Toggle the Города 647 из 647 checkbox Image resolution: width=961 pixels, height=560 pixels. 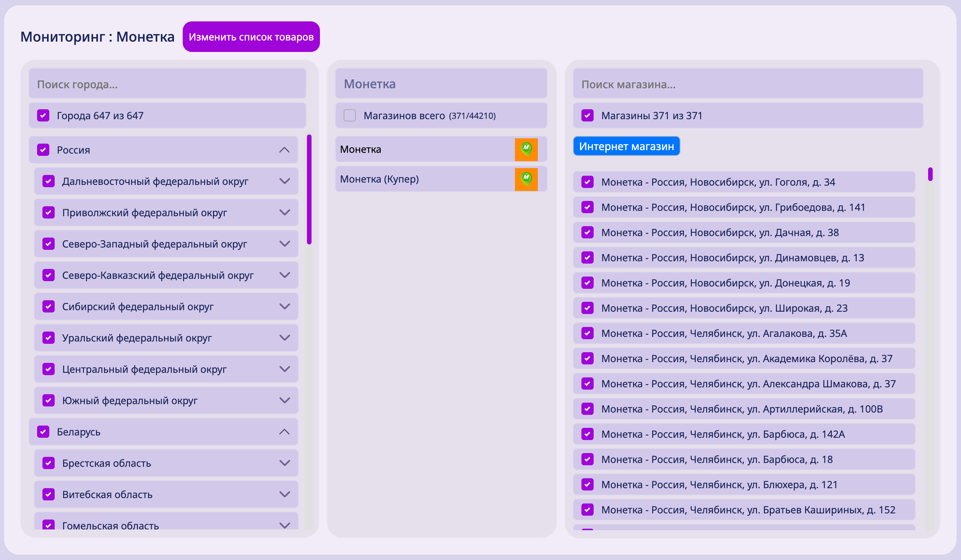point(43,115)
